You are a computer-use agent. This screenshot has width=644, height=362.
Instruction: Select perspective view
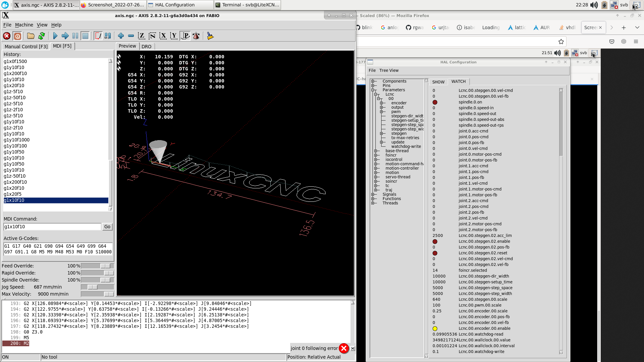pyautogui.click(x=185, y=36)
